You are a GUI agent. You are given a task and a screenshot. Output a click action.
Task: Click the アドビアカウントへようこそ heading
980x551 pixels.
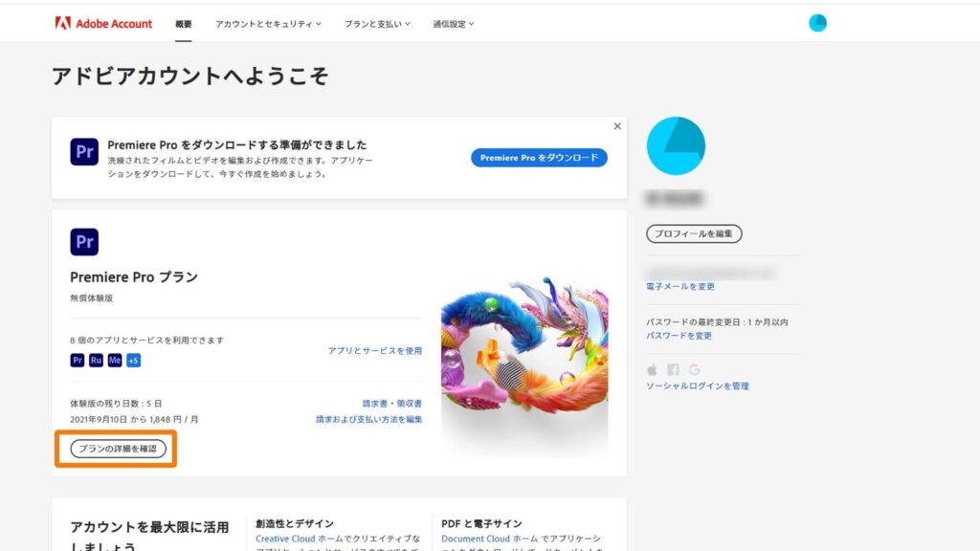(190, 77)
